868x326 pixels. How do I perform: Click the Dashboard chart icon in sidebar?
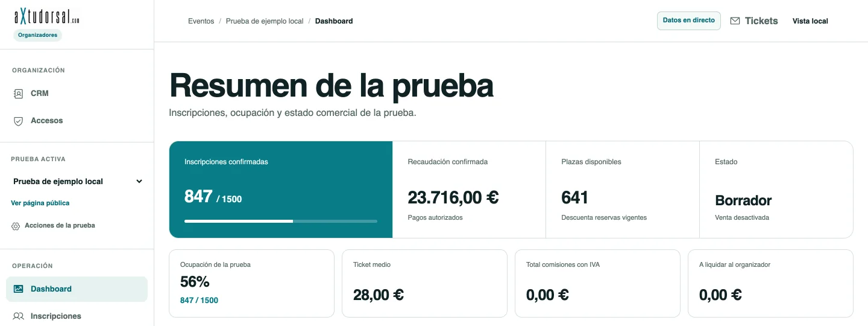point(19,289)
